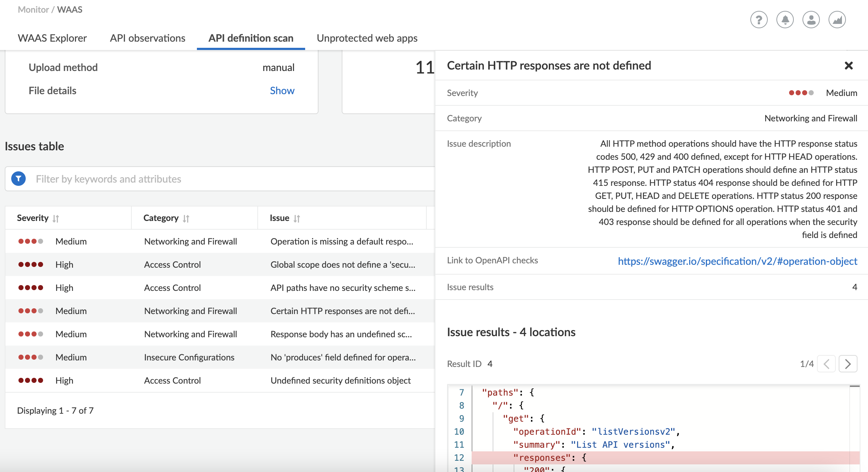
Task: Select 'Response body has an undefined sc...' row
Action: (x=220, y=334)
